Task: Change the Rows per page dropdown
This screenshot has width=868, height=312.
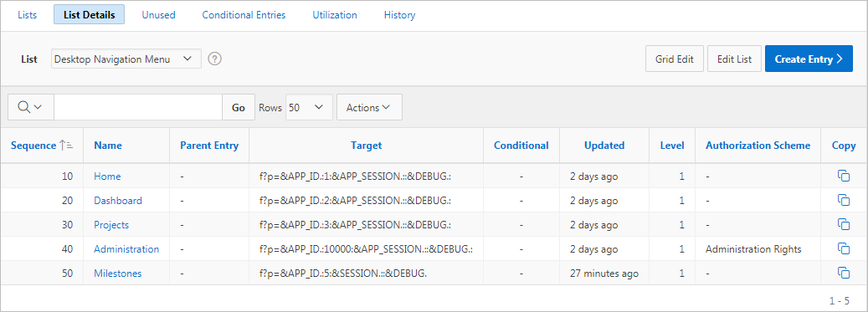Action: pyautogui.click(x=309, y=107)
